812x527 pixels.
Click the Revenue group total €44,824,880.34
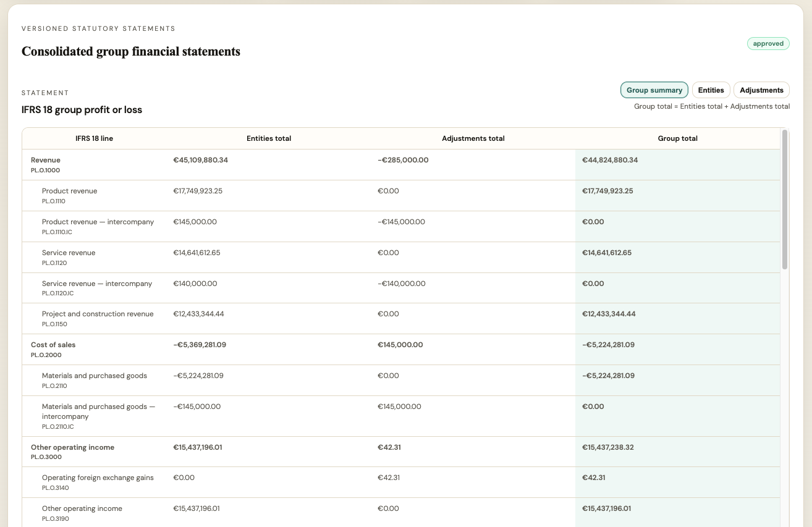(x=610, y=160)
